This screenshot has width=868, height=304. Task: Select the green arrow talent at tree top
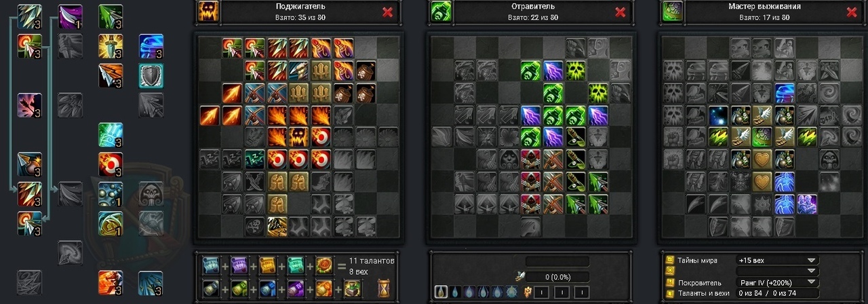point(111,16)
